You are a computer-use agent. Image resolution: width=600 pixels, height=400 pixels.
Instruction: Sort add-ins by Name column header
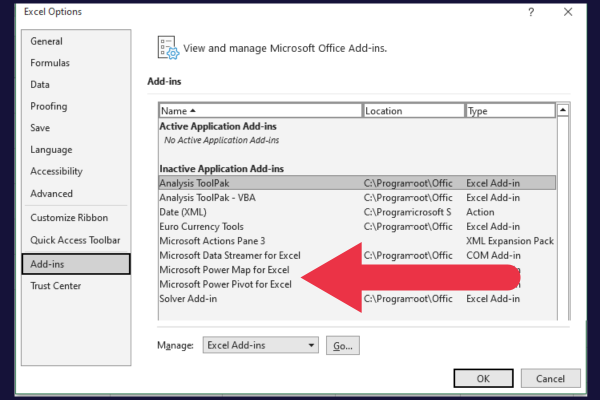pos(260,111)
